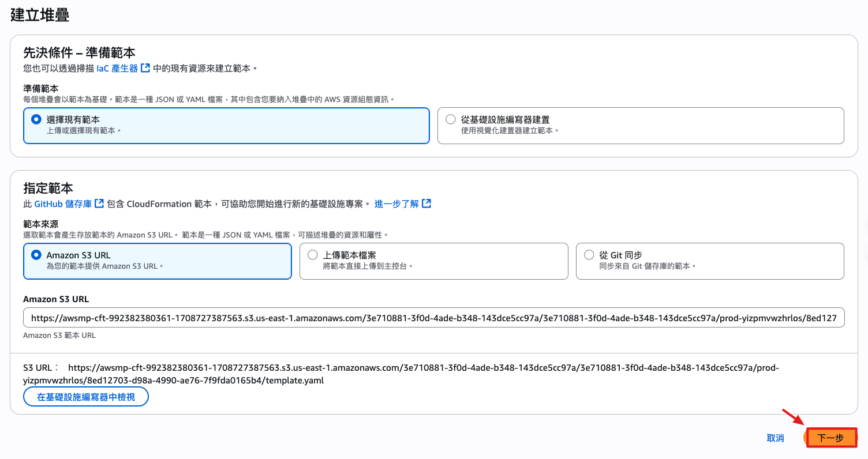The width and height of the screenshot is (868, 459).
Task: Open the IaC 產生器 link
Action: (x=117, y=68)
